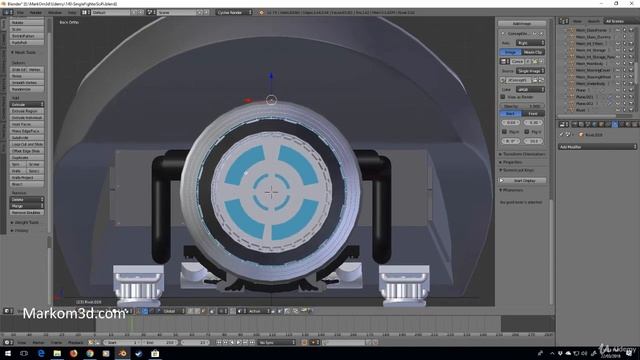Image resolution: width=640 pixels, height=360 pixels.
Task: Switch to face select mode icon
Action: [203, 311]
